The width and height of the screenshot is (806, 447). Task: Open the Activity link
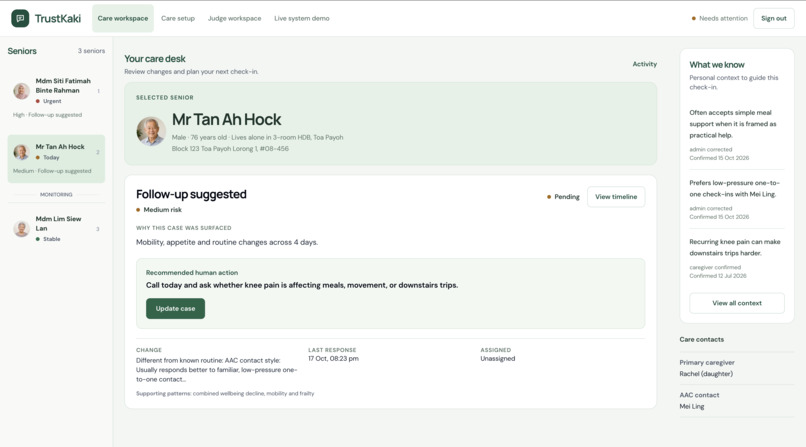click(x=645, y=64)
